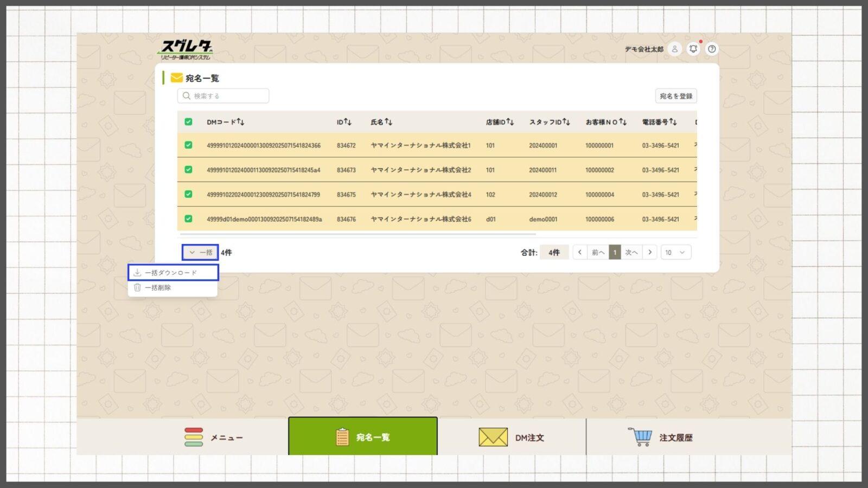
Task: Collapse the 一括 bulk actions dropdown
Action: (200, 252)
